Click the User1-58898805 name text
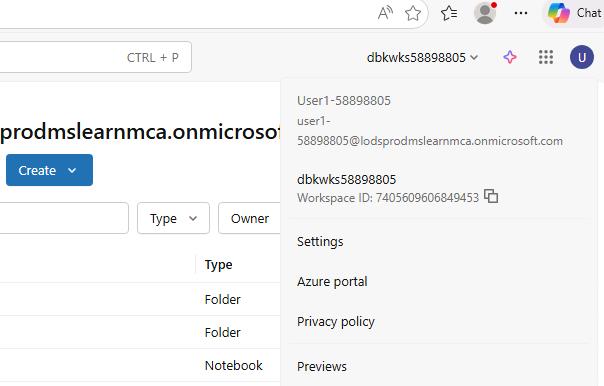The width and height of the screenshot is (604, 386). [x=344, y=101]
